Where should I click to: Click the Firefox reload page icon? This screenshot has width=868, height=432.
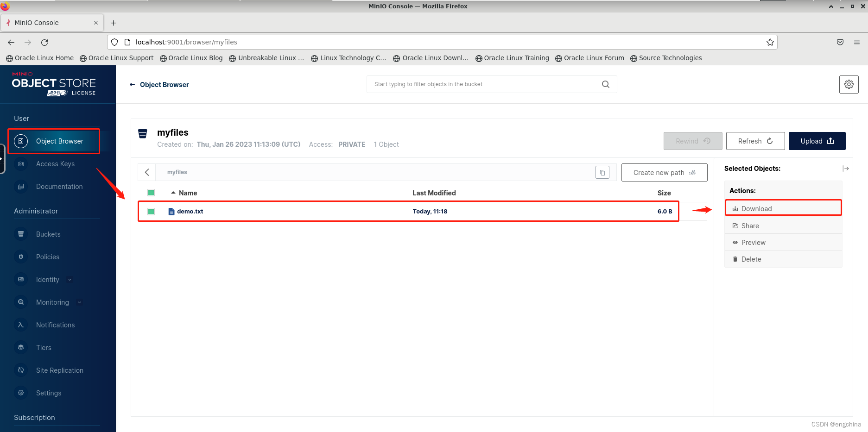pyautogui.click(x=44, y=42)
